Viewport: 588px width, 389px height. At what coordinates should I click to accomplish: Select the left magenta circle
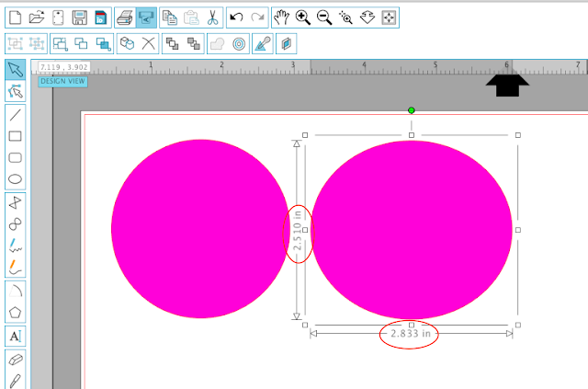tap(200, 229)
